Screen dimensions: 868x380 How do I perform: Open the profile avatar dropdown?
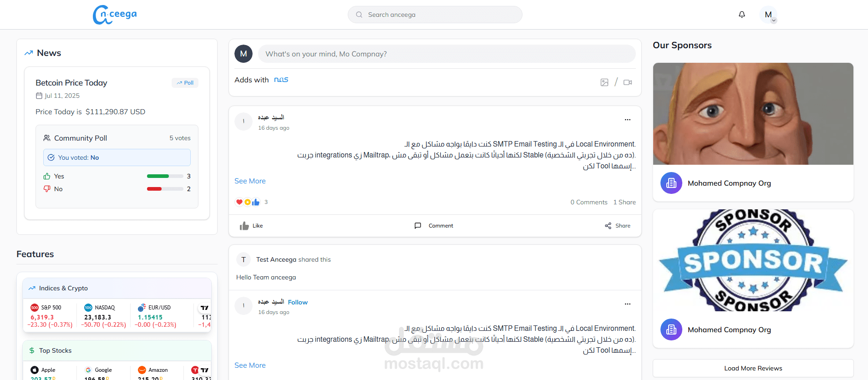[768, 15]
